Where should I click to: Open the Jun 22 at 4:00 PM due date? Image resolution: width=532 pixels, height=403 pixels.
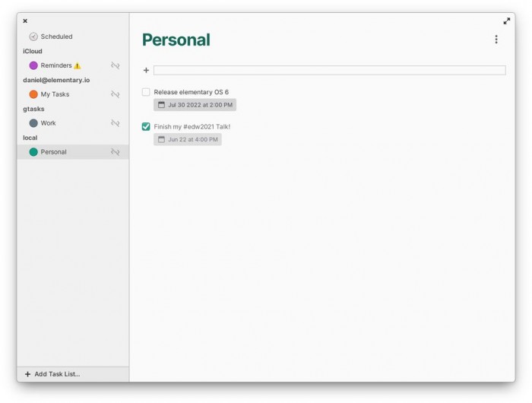[188, 140]
